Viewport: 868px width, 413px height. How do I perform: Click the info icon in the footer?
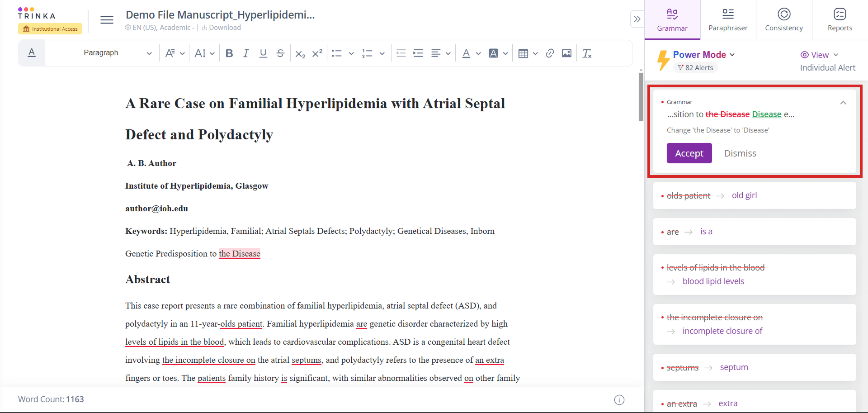tap(619, 400)
